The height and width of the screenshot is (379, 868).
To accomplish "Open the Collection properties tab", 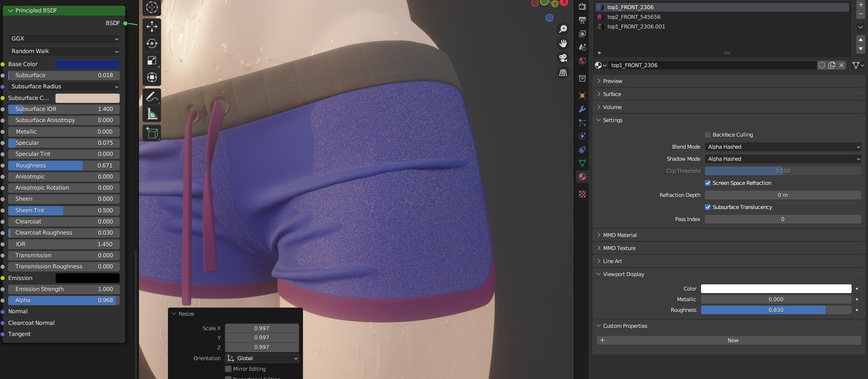I will coord(582,78).
